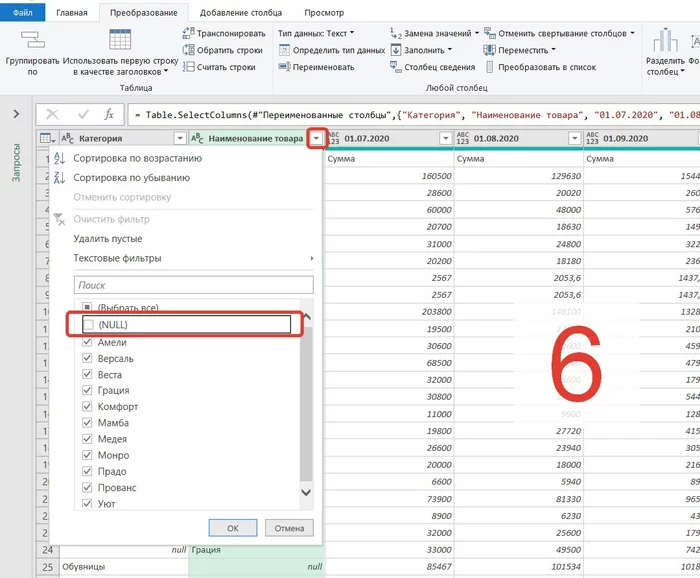The height and width of the screenshot is (578, 700).
Task: Expand the Запросы queries pane chevron
Action: (x=17, y=114)
